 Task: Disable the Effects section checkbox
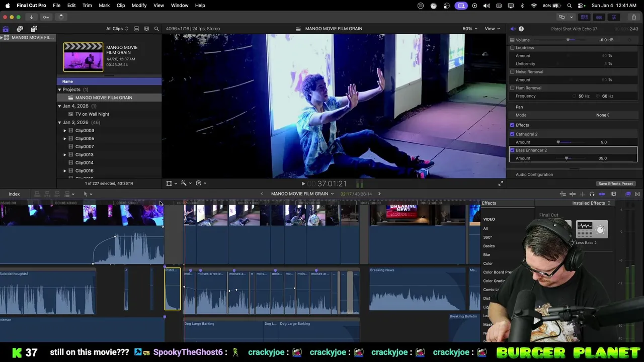pos(512,125)
